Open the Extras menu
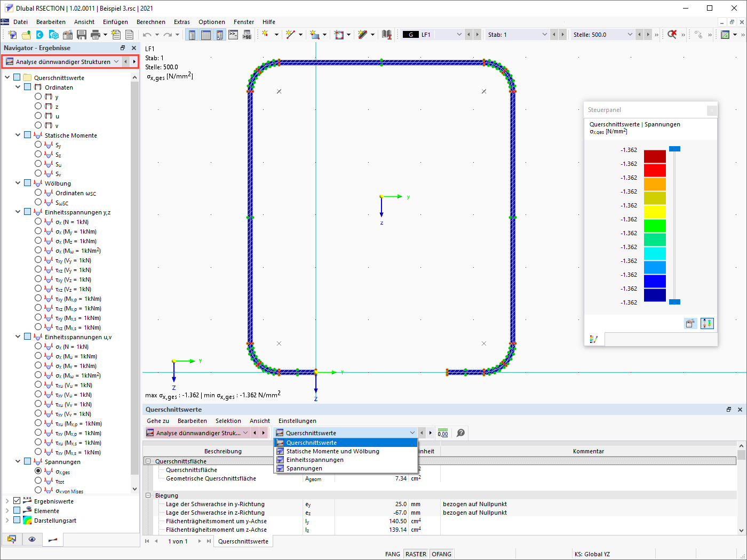The height and width of the screenshot is (560, 747). click(x=182, y=22)
